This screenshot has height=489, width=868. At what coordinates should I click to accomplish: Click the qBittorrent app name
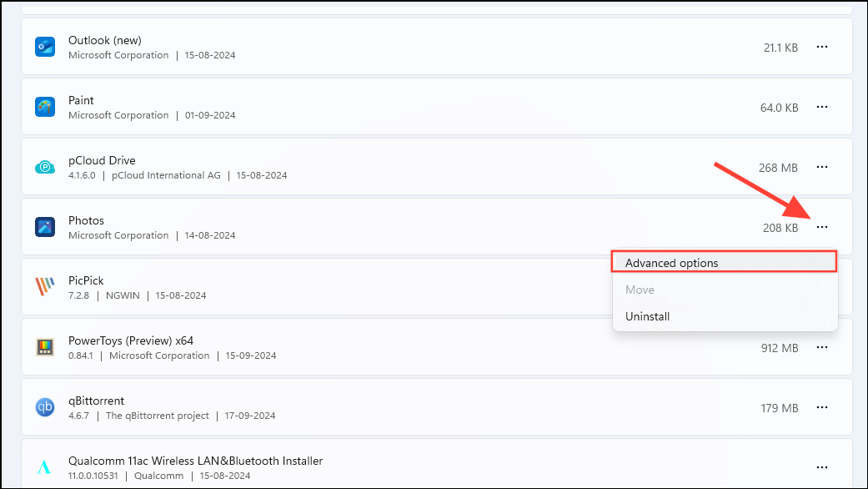[x=97, y=401]
